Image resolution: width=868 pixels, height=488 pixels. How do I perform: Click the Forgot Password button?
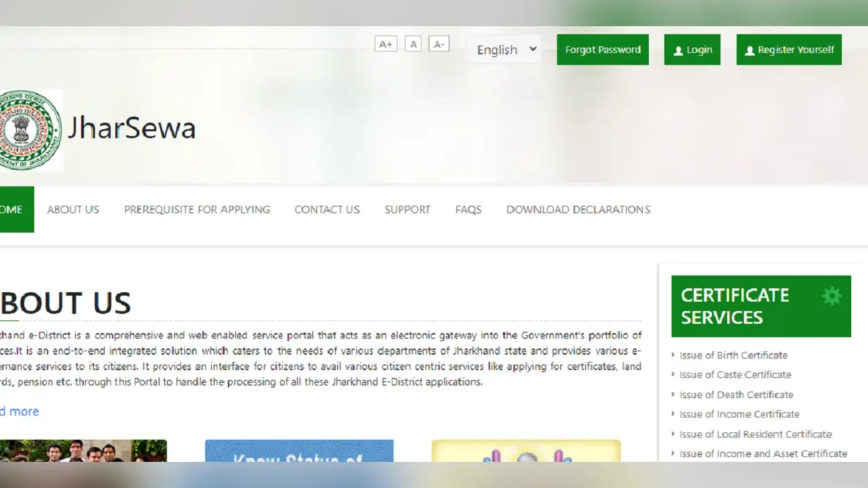tap(603, 50)
